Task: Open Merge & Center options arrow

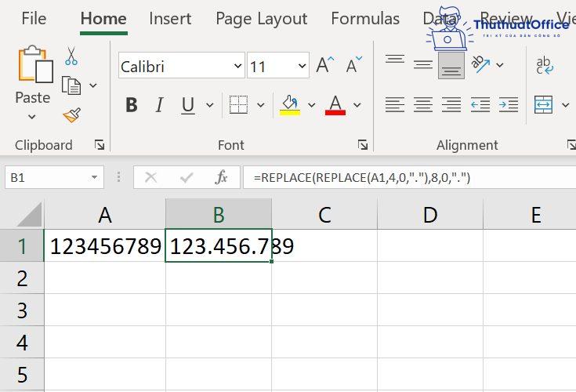Action: (x=565, y=105)
